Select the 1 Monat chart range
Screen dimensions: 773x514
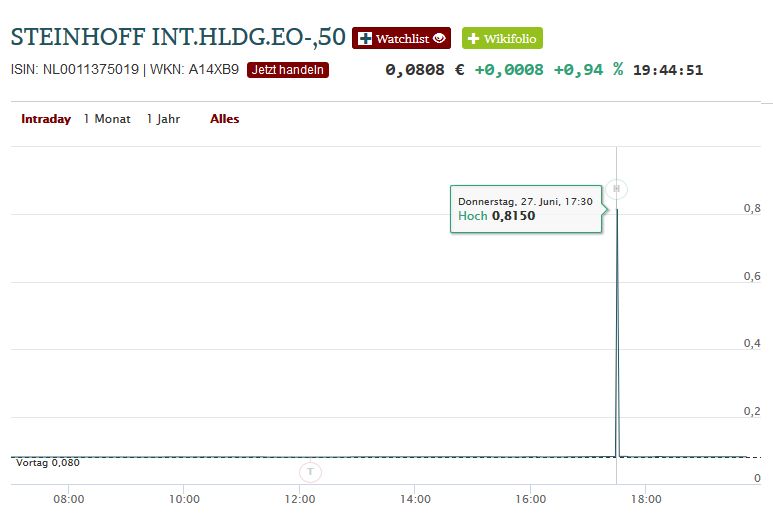(x=107, y=119)
